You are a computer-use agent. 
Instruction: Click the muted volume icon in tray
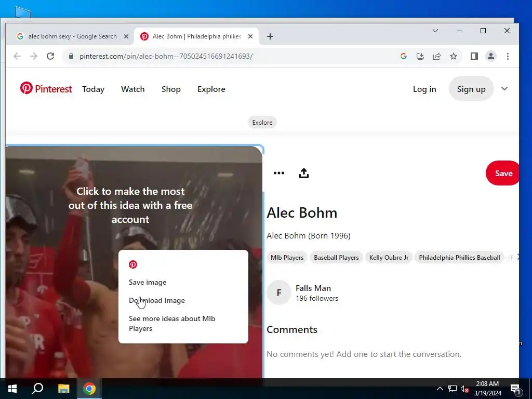pos(464,389)
